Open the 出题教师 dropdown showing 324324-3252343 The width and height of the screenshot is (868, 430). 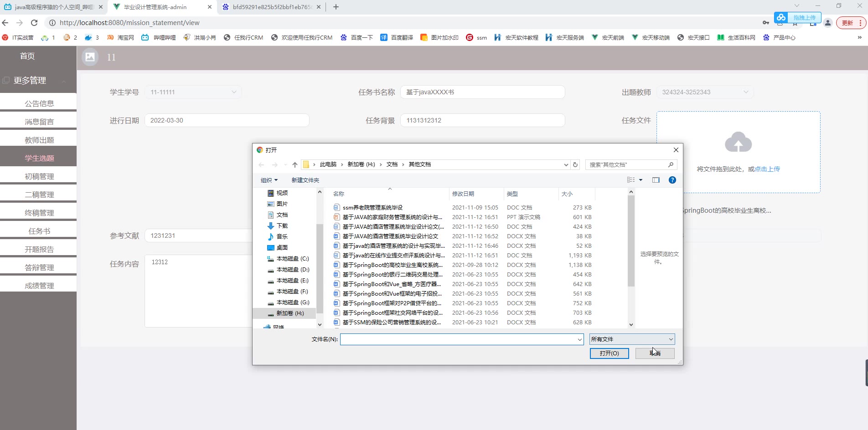(x=705, y=92)
